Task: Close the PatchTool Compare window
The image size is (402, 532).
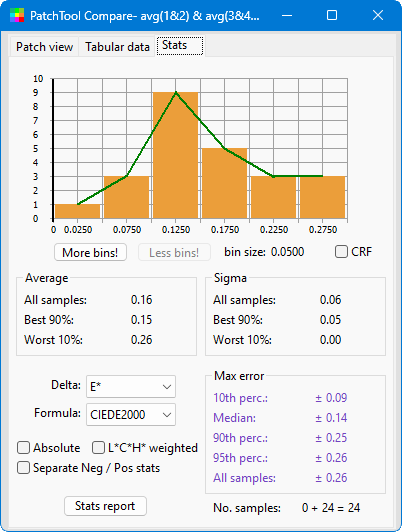Action: point(378,15)
